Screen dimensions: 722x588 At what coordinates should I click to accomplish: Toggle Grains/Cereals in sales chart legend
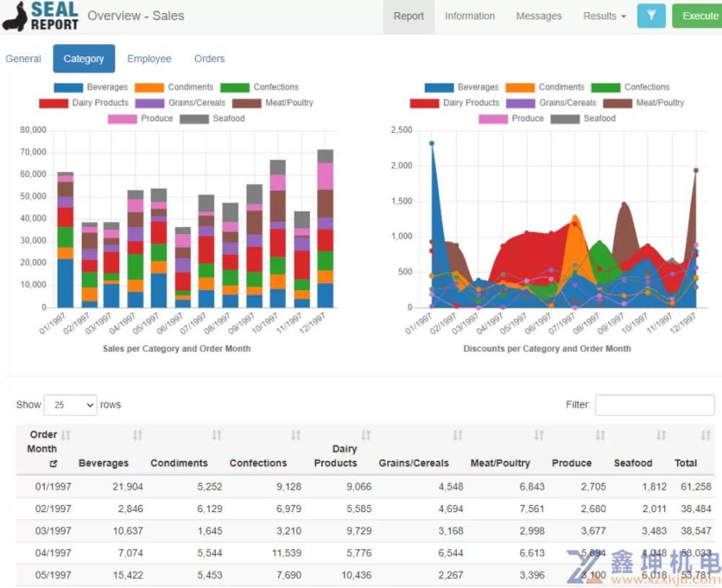[180, 103]
